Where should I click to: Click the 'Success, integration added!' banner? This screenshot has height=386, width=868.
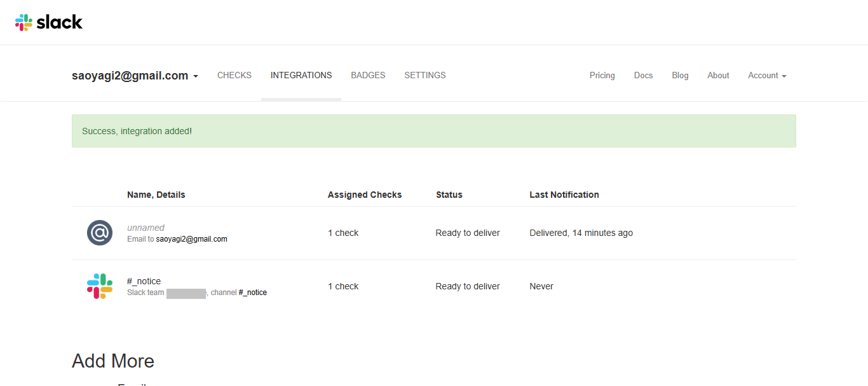433,131
